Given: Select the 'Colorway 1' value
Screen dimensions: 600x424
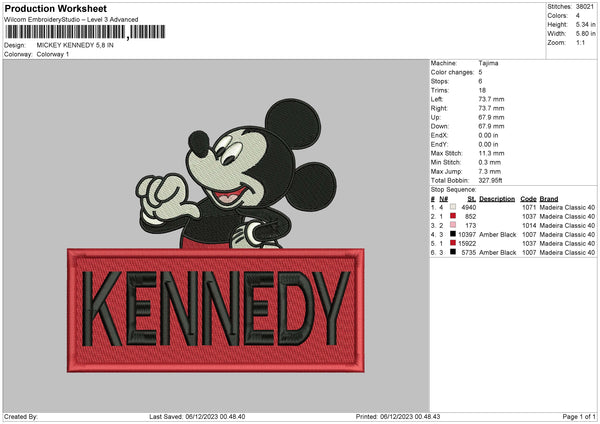Looking at the screenshot, I should 53,54.
